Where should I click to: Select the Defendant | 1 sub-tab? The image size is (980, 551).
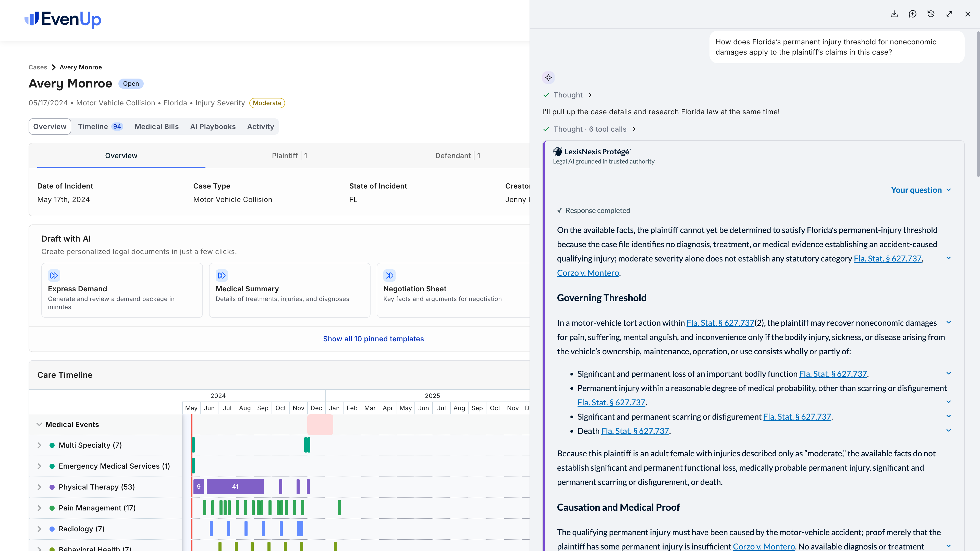pyautogui.click(x=458, y=156)
